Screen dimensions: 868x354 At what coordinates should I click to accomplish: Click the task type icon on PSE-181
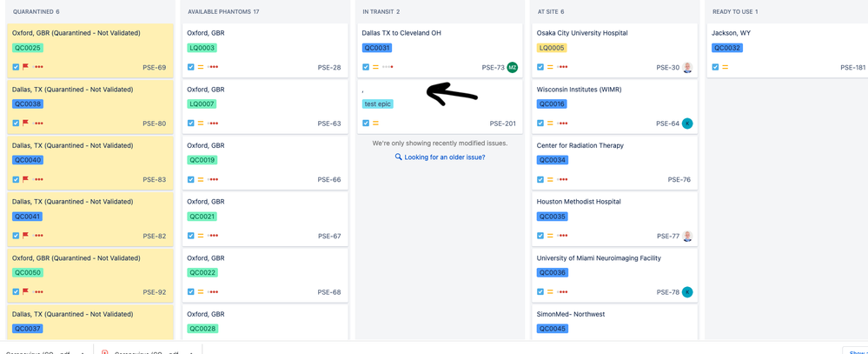coord(715,67)
